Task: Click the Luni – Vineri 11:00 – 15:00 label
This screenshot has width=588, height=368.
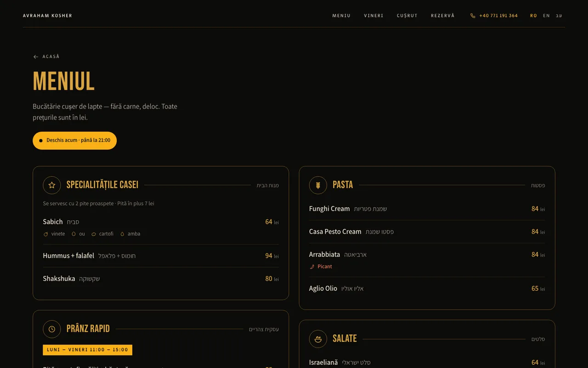Action: coord(87,350)
